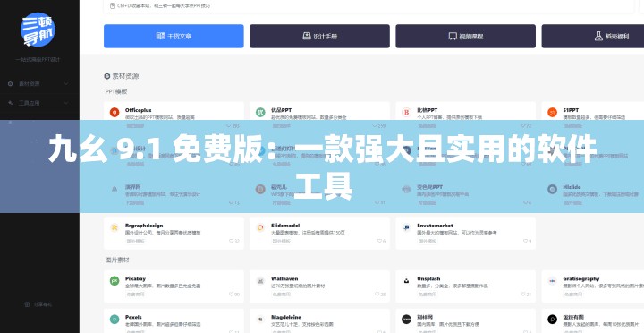Like Slidemodel via its heart icon

[379, 242]
